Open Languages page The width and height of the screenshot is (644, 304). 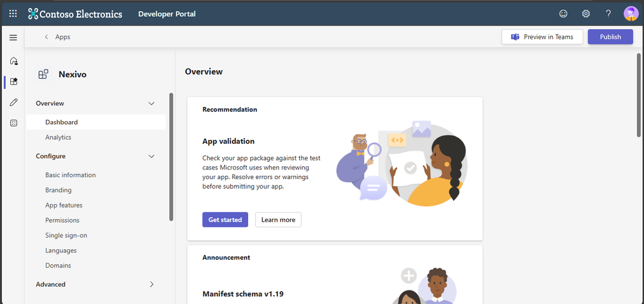(x=61, y=251)
